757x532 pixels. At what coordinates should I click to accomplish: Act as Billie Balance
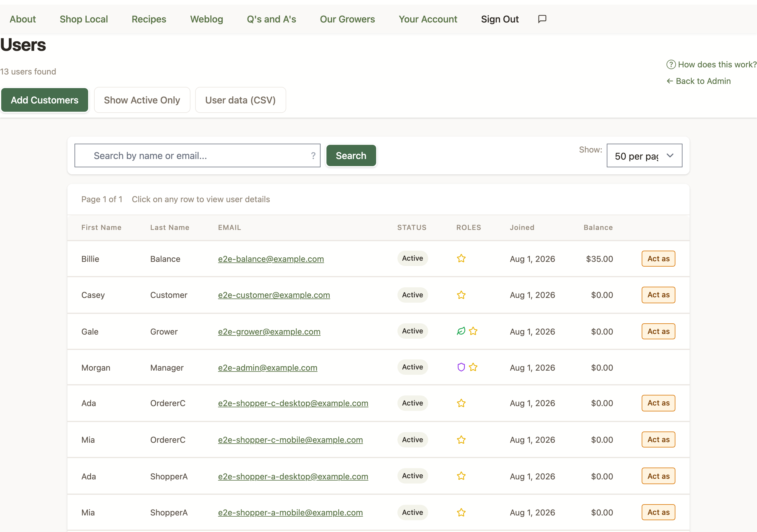click(x=658, y=259)
